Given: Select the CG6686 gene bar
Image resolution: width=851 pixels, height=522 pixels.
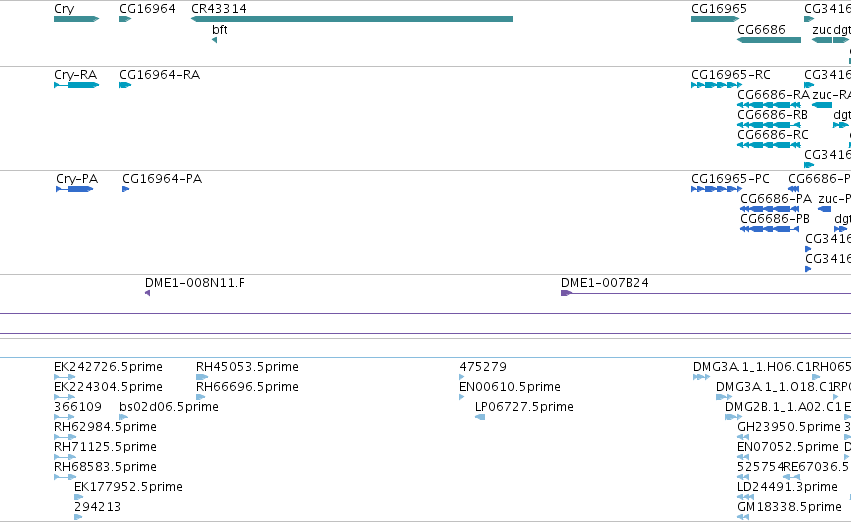Looking at the screenshot, I should click(769, 40).
